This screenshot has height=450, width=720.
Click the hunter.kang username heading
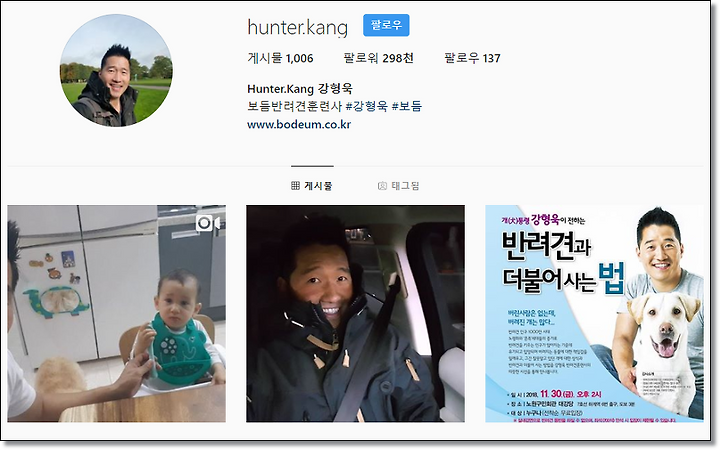298,27
